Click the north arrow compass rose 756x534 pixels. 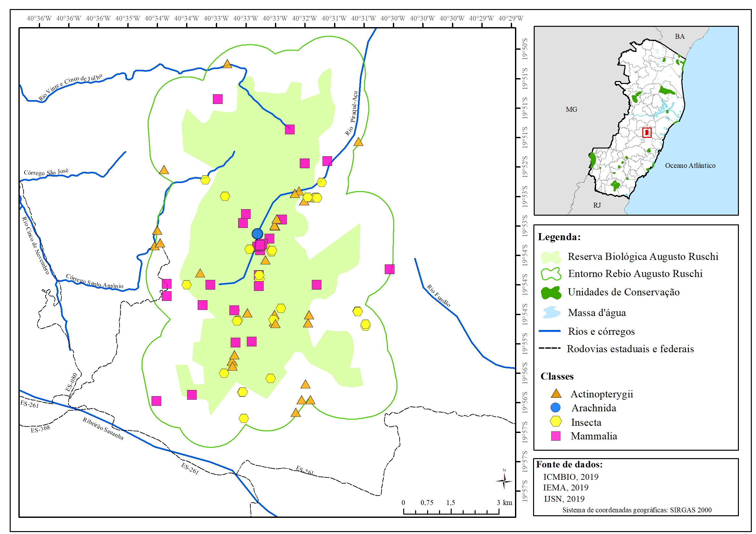[504, 481]
